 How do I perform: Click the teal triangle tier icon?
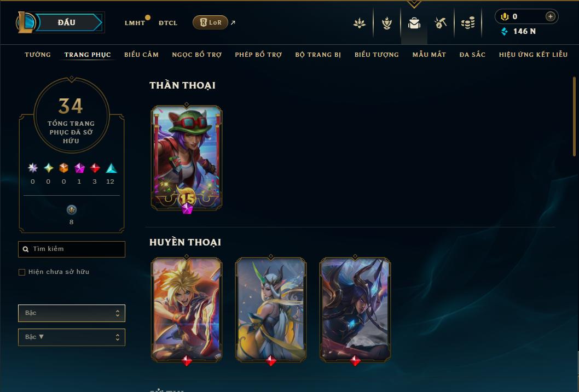[x=111, y=168]
